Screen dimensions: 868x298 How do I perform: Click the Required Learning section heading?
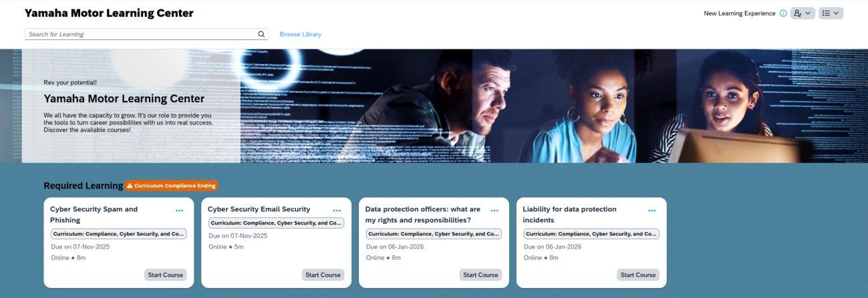click(x=84, y=186)
